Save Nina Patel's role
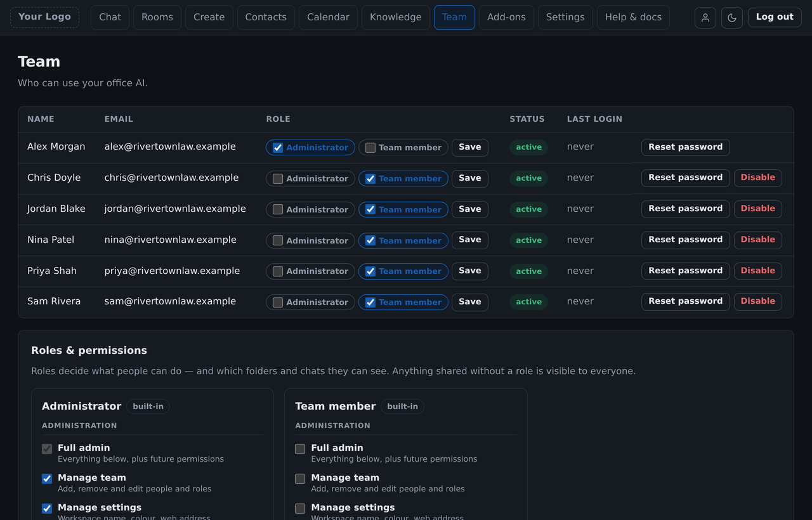The image size is (812, 520). (470, 240)
